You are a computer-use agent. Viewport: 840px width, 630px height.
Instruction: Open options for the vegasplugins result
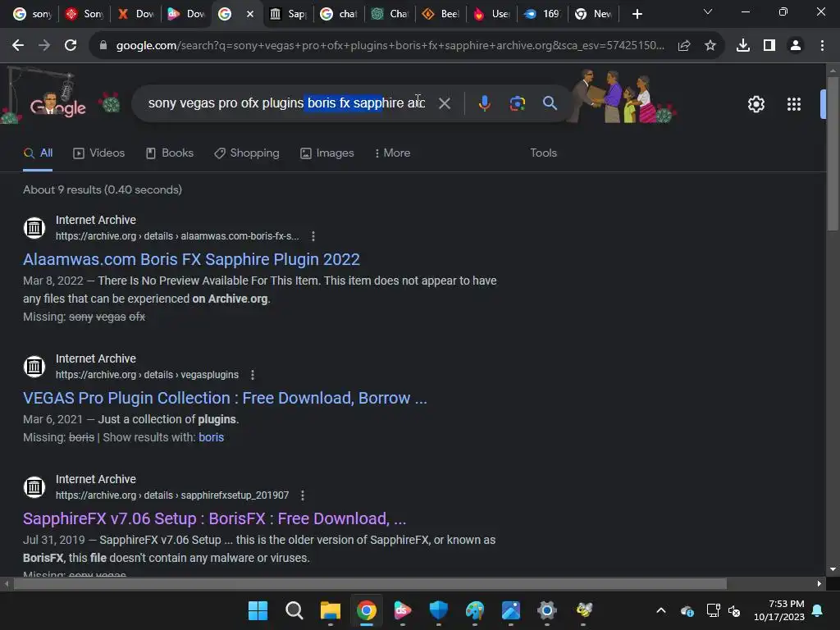(x=253, y=375)
